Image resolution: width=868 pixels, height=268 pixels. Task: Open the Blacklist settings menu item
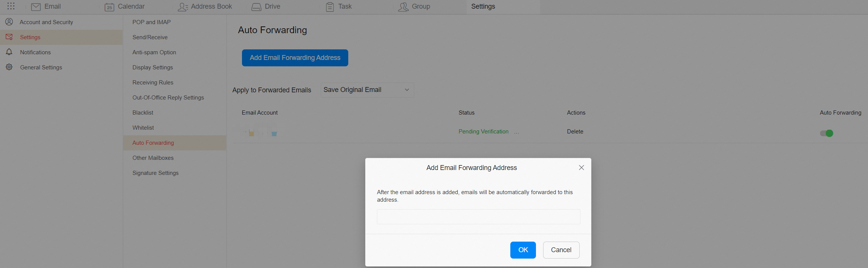coord(143,113)
